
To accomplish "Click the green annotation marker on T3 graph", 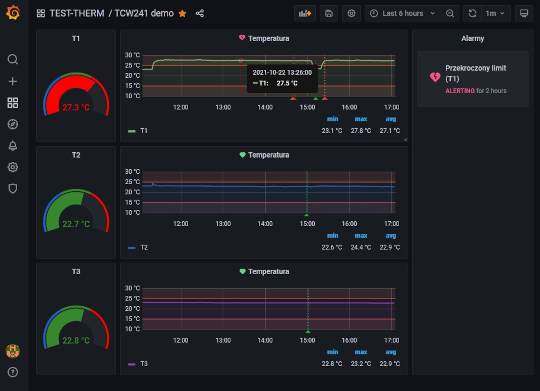I will 308,331.
